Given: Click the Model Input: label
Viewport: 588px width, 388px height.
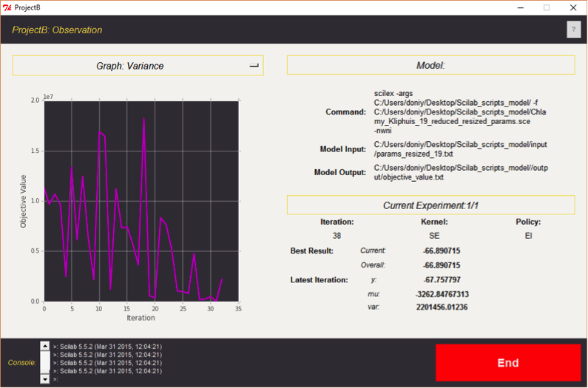Looking at the screenshot, I should point(342,149).
